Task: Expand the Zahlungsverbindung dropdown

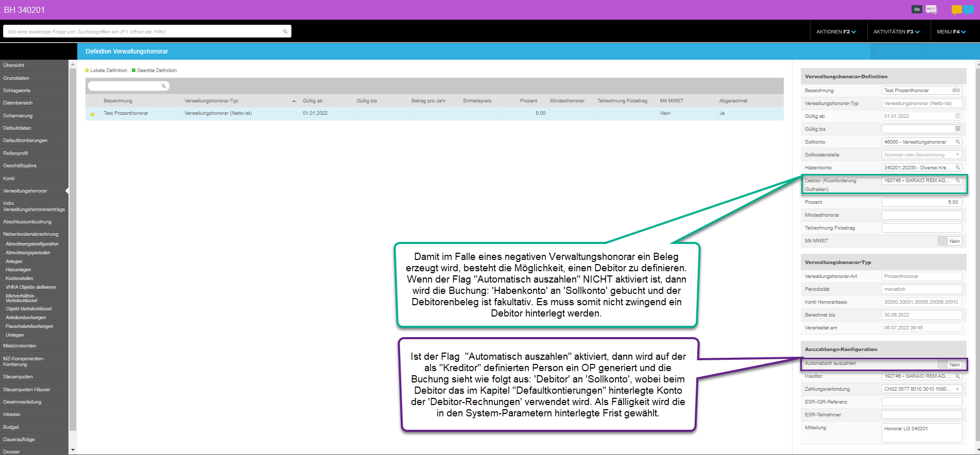Action: [x=958, y=389]
